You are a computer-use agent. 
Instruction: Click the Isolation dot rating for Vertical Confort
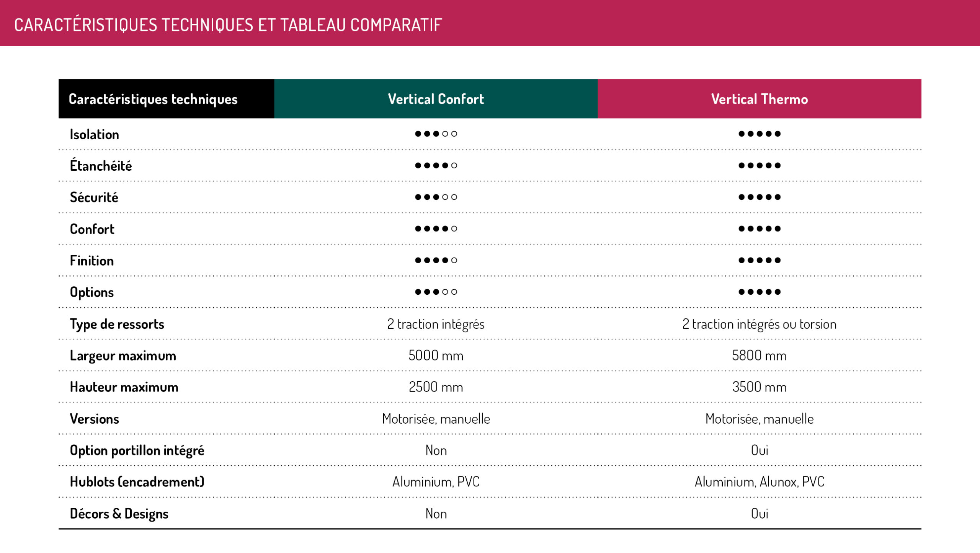pyautogui.click(x=436, y=134)
